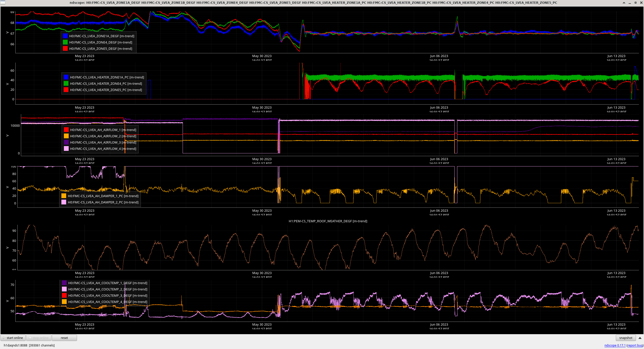Viewport: 644px width, 349px height.
Task: Select the AH_AIRFLOW_4 legend label
Action: [x=103, y=149]
